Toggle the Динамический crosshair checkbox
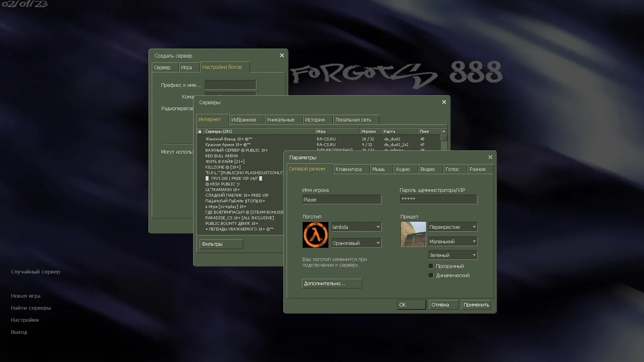 click(431, 276)
